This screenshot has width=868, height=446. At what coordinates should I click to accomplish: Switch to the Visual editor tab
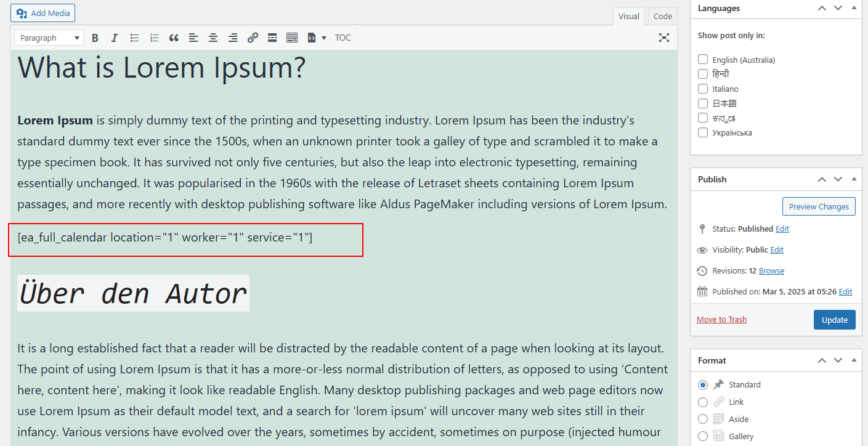[x=628, y=17]
